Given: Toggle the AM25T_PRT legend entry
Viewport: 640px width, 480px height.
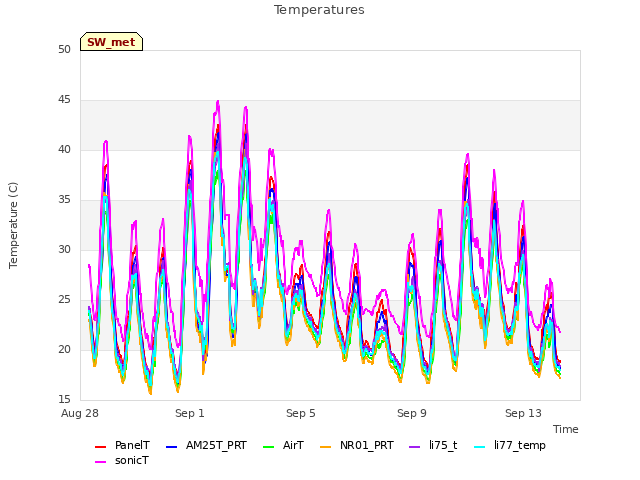Looking at the screenshot, I should [x=207, y=445].
